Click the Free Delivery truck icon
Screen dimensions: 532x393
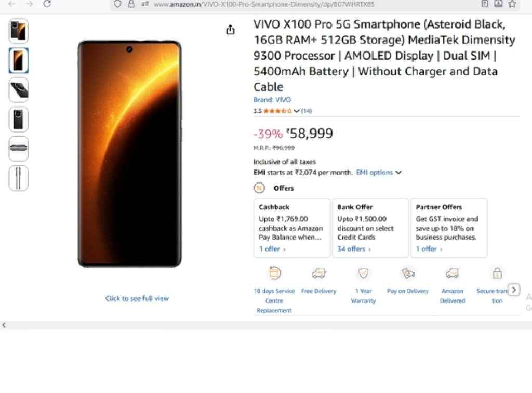click(318, 273)
